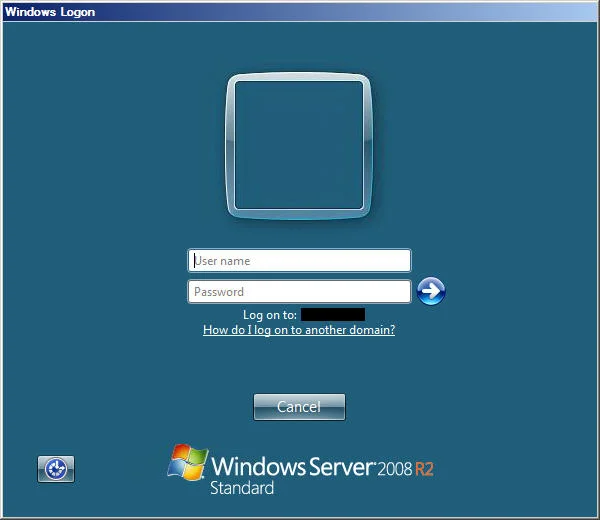Click the 'Log on to:' label
This screenshot has width=600, height=520.
click(270, 315)
